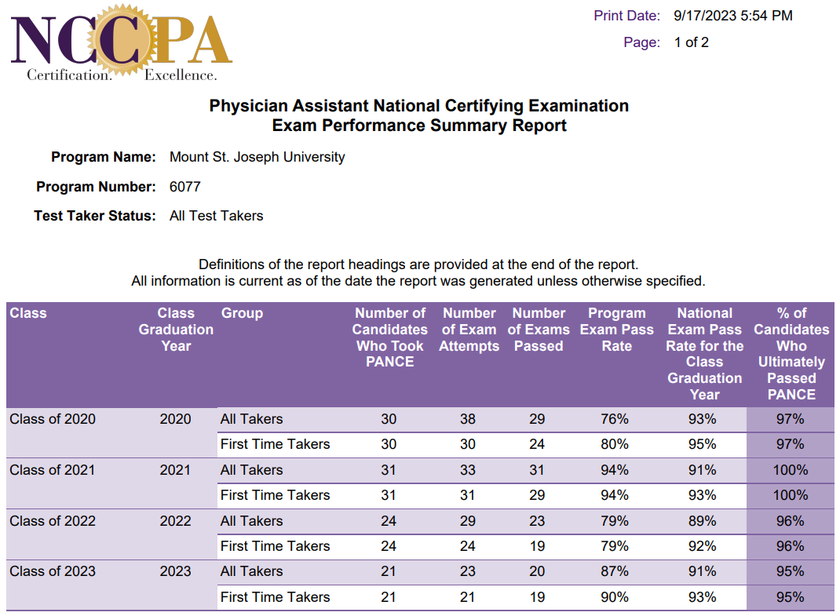The height and width of the screenshot is (616, 840).
Task: Click the "Class of 2023" row label
Action: tap(53, 571)
